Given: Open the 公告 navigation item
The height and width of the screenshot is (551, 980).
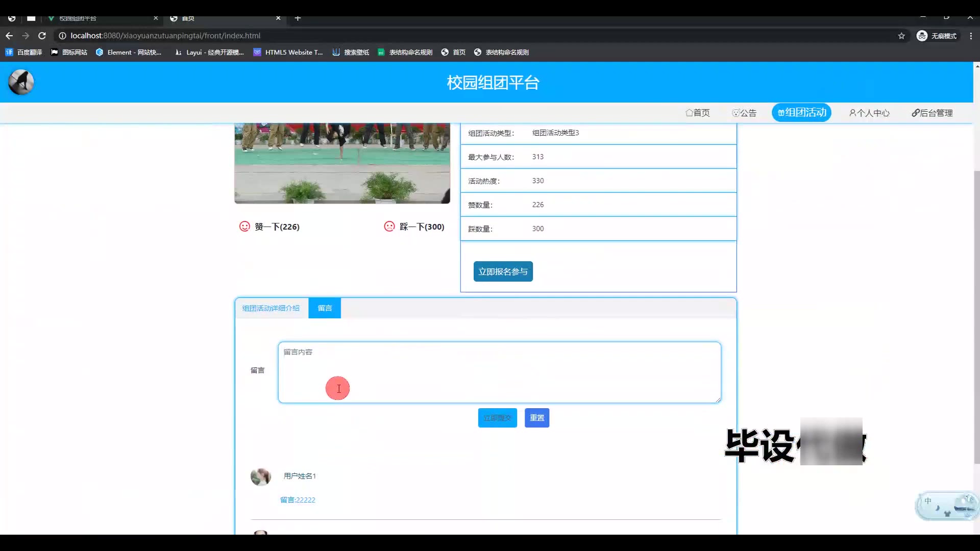Looking at the screenshot, I should click(x=744, y=113).
